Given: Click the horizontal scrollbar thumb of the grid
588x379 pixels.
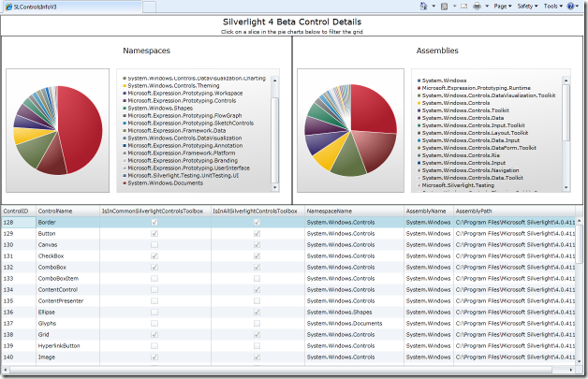Looking at the screenshot, I should point(281,370).
